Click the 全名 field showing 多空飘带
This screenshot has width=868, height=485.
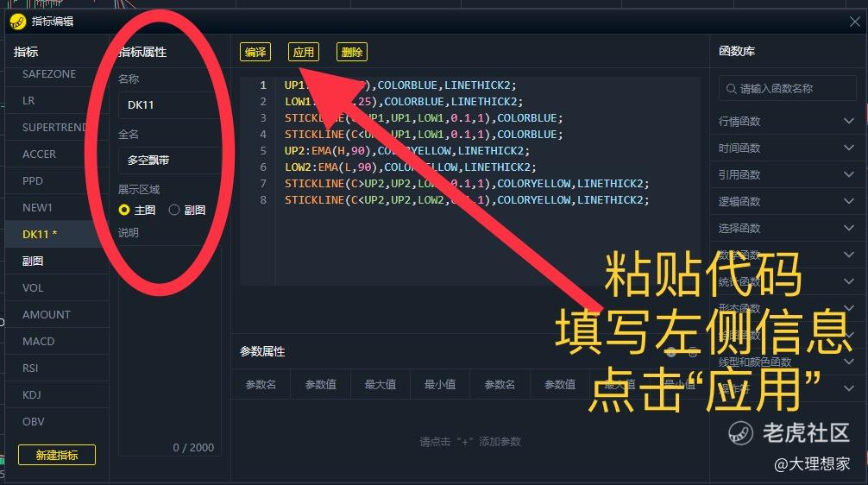[169, 161]
